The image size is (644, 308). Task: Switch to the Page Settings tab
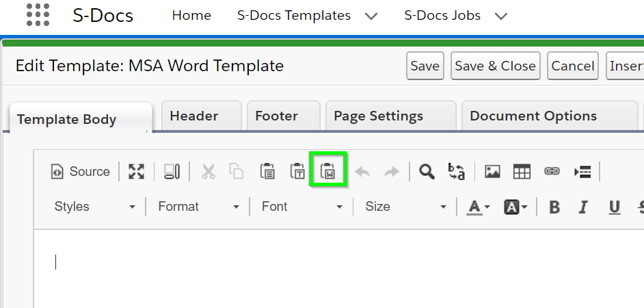(391, 116)
